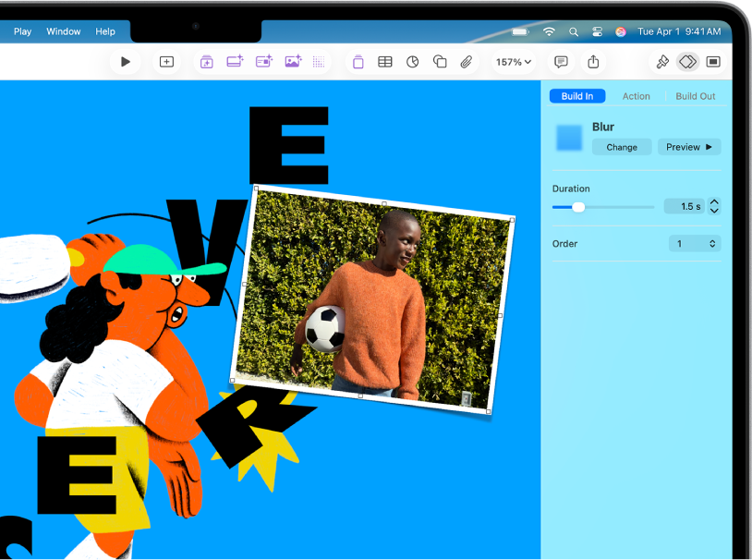
Task: Attach a link with the paperclip icon
Action: 466,61
